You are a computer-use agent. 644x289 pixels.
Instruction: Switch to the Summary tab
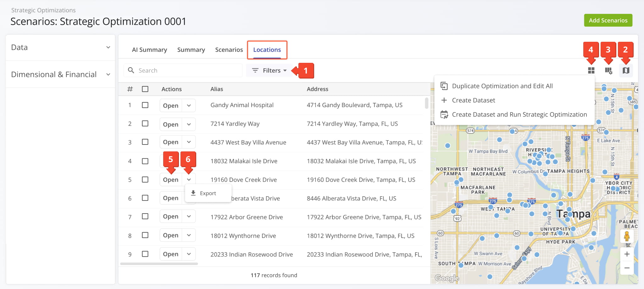pos(191,50)
